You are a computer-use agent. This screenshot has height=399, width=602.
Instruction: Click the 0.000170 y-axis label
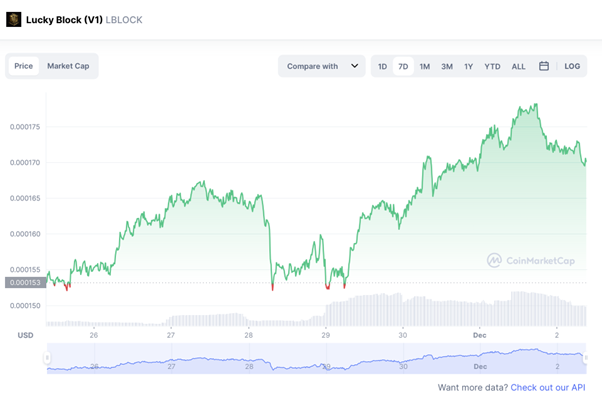(25, 162)
